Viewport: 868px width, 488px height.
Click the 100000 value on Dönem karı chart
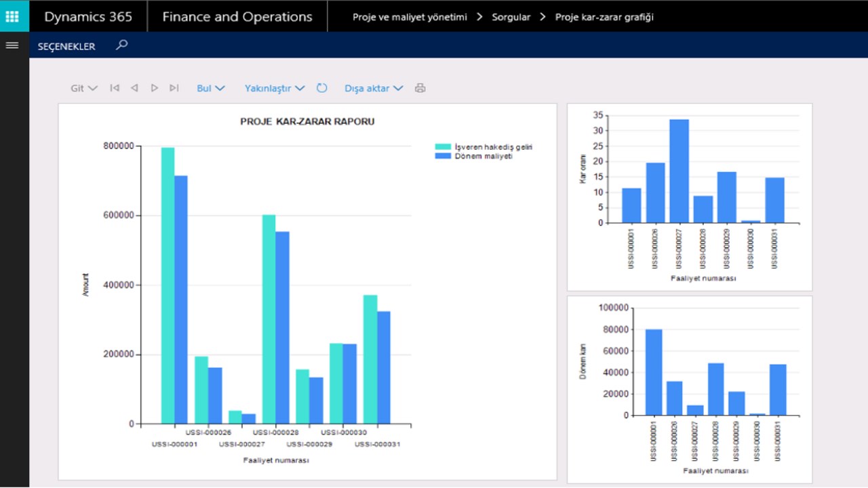point(612,308)
